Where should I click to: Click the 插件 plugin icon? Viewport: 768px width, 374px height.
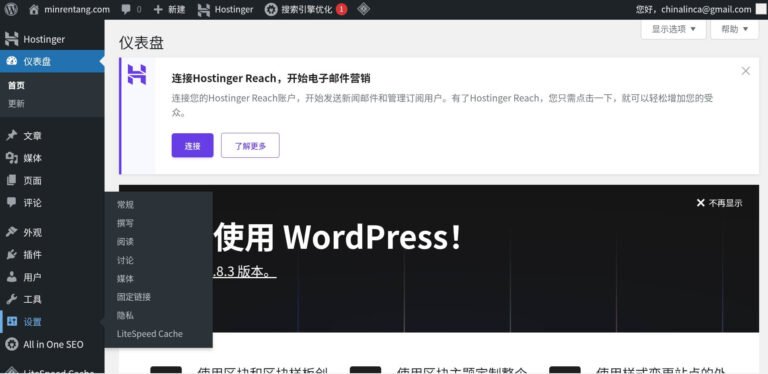[12, 255]
